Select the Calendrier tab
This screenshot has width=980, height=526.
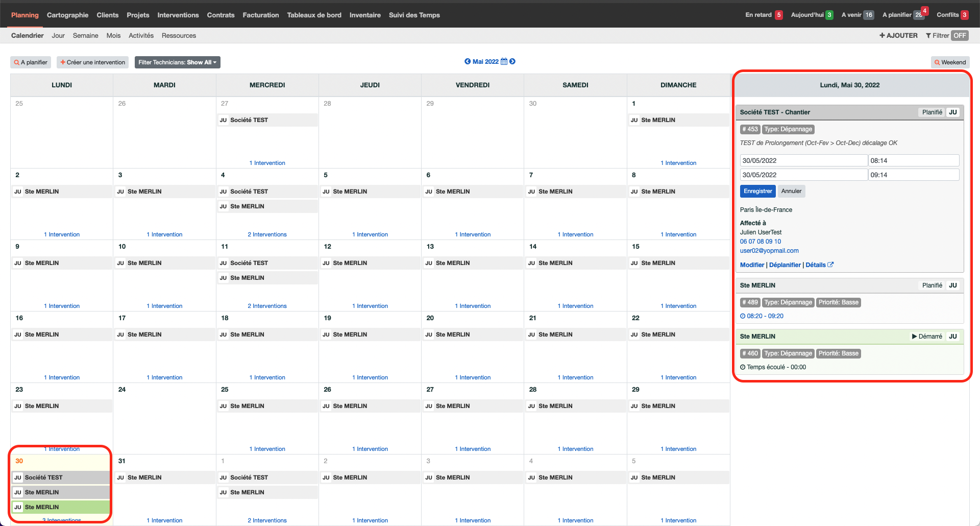pos(28,36)
